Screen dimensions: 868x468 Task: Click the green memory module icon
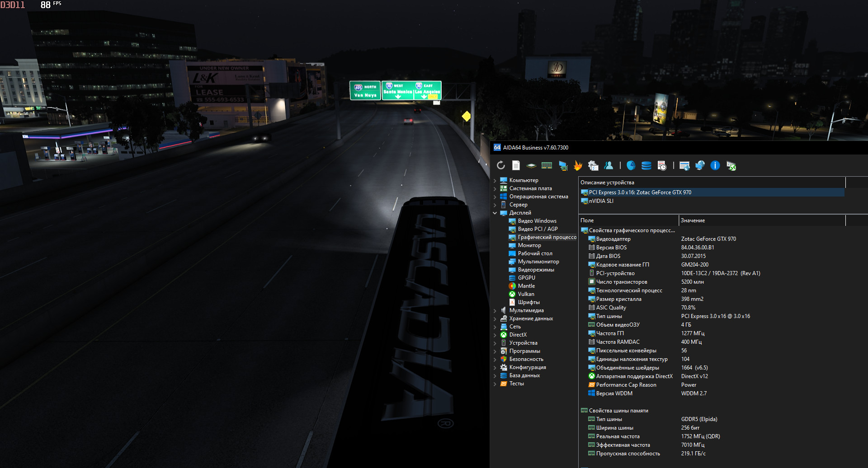[547, 166]
